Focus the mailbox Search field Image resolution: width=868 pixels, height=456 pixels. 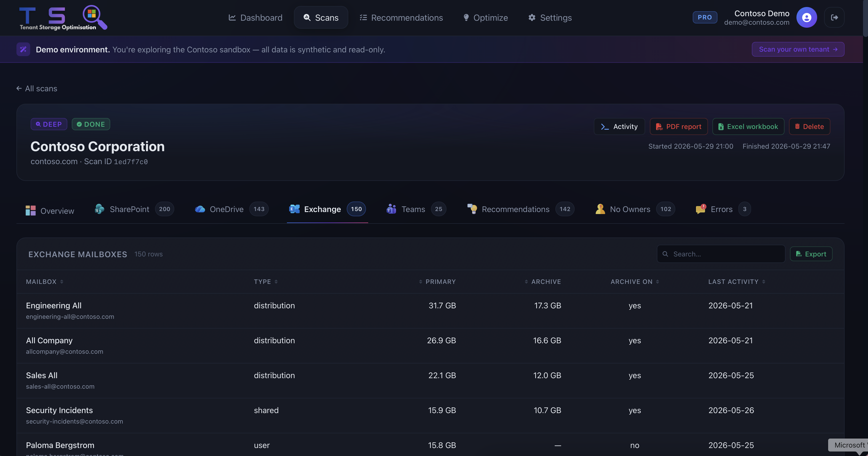click(721, 254)
